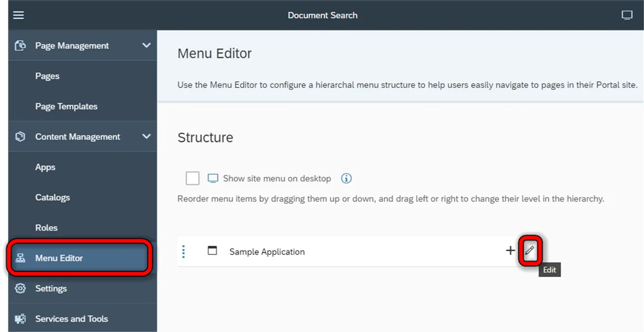Click the Menu Editor hierarchy icon

[x=20, y=258]
